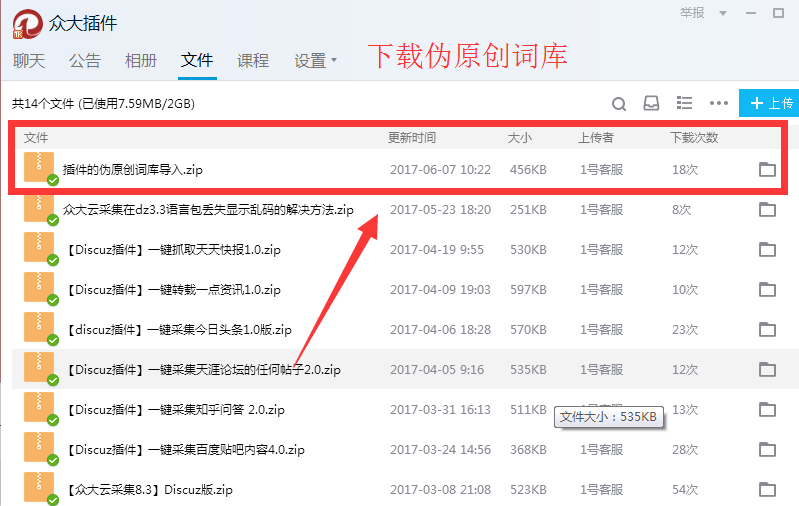This screenshot has height=506, width=799.
Task: Open folder for 众大云采集在dz3.3 zip file
Action: pyautogui.click(x=767, y=209)
